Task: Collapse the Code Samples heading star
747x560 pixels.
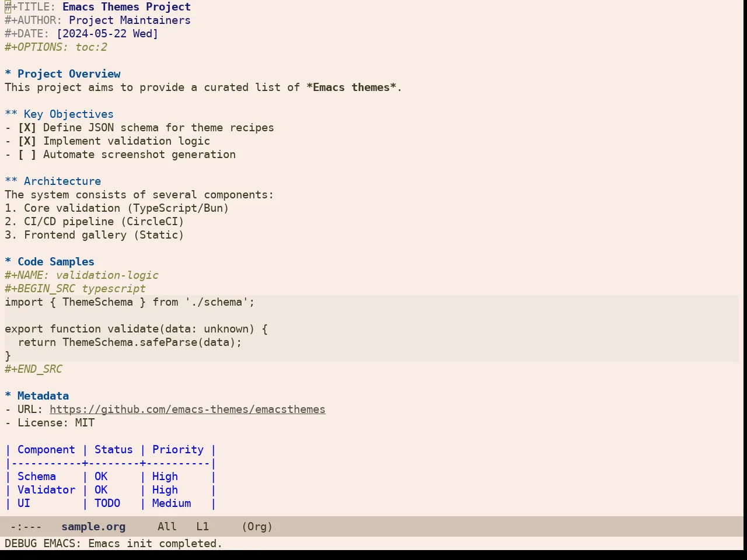Action: 8,262
